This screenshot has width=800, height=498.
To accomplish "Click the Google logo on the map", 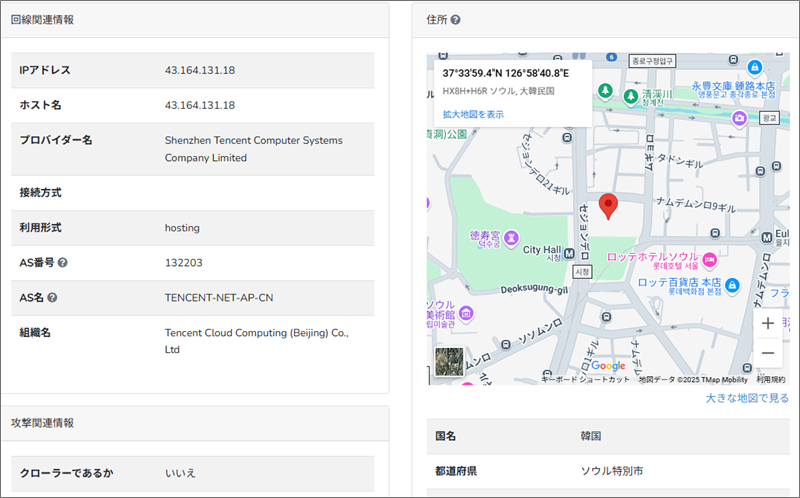I will point(608,366).
